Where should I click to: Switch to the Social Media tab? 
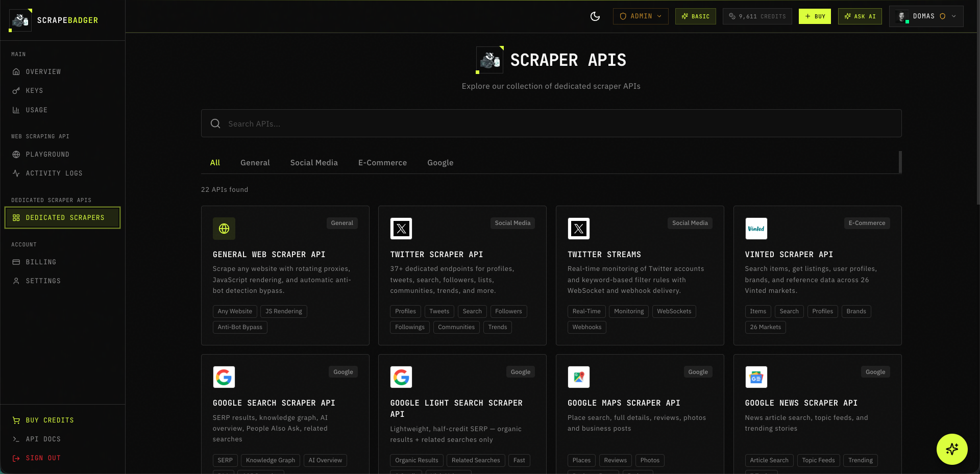313,162
